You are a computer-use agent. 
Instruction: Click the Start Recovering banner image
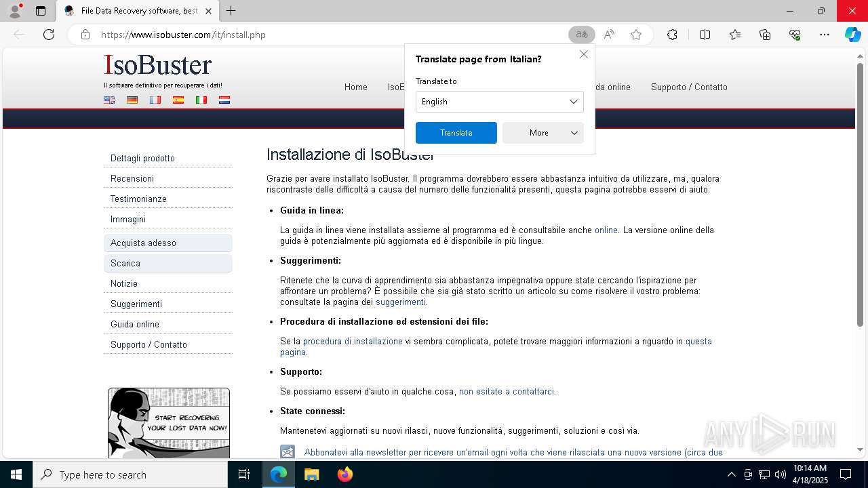pos(169,423)
